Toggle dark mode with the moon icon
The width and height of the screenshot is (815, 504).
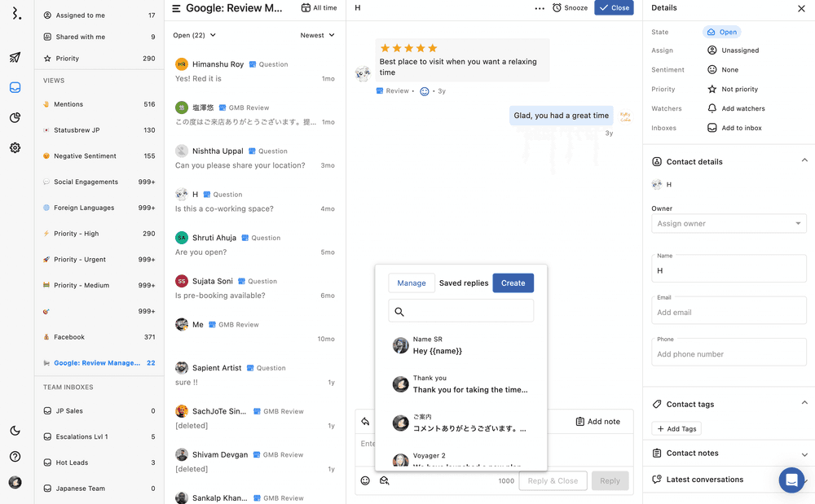point(15,431)
